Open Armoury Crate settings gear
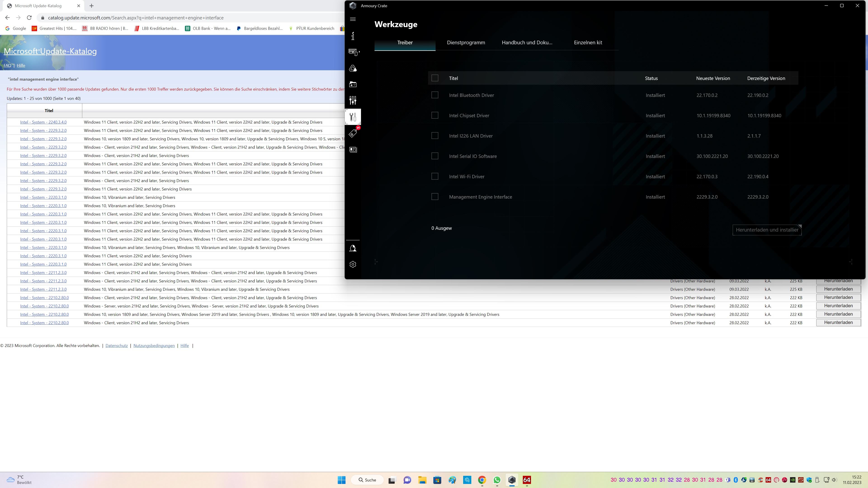This screenshot has height=488, width=868. (x=353, y=264)
